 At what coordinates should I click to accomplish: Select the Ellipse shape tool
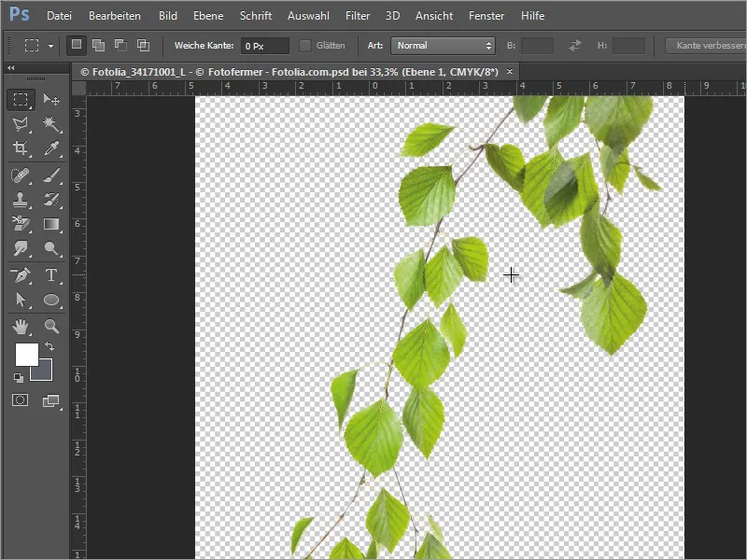pyautogui.click(x=51, y=300)
